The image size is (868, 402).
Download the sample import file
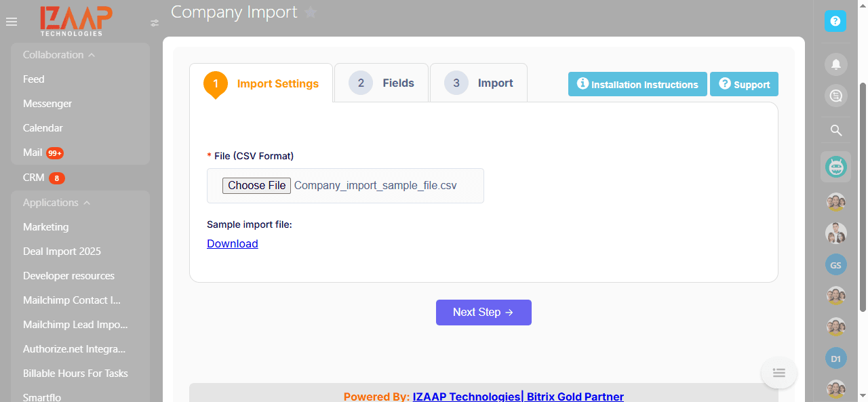click(x=232, y=243)
